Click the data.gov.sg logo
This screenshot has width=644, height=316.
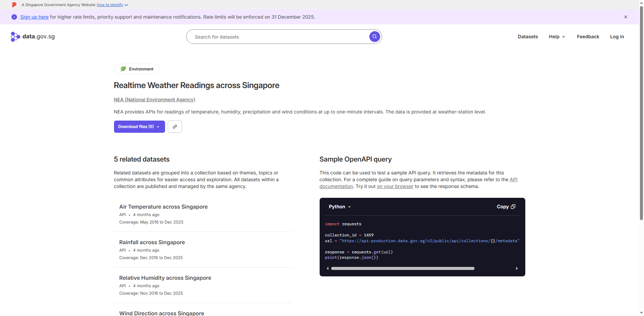32,37
